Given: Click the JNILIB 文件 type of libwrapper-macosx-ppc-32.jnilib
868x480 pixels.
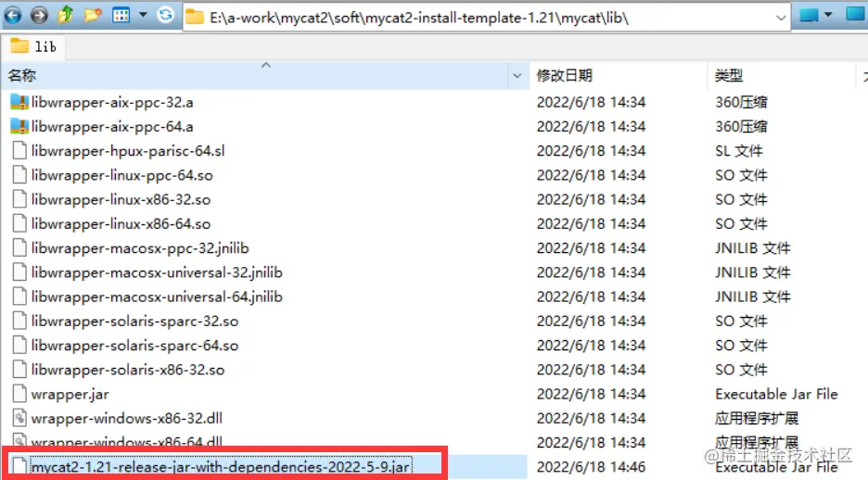Looking at the screenshot, I should tap(752, 248).
